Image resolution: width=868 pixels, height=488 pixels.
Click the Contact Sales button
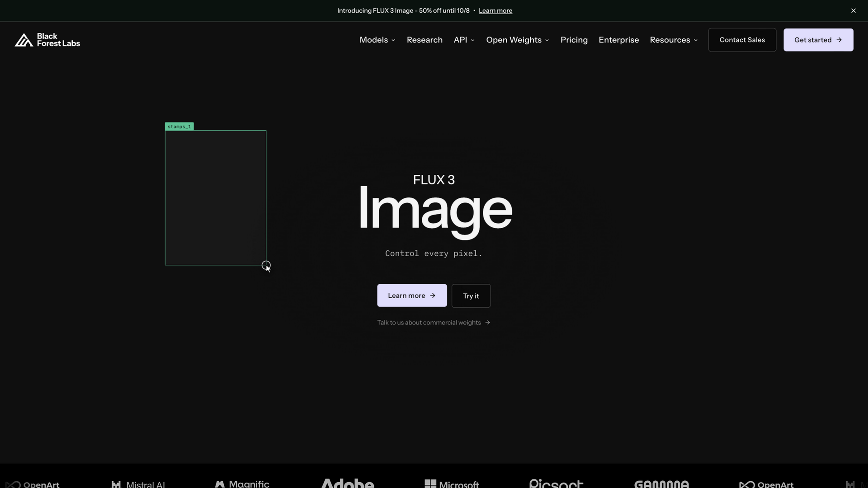coord(742,40)
